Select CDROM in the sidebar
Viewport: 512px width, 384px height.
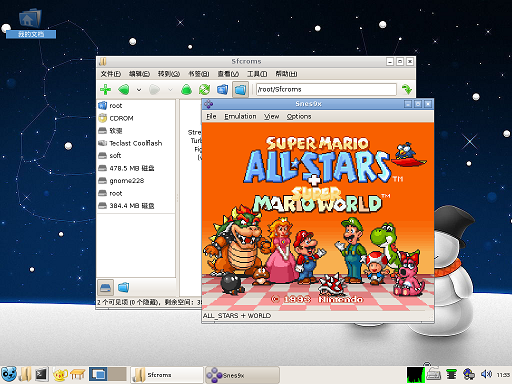[x=136, y=118]
